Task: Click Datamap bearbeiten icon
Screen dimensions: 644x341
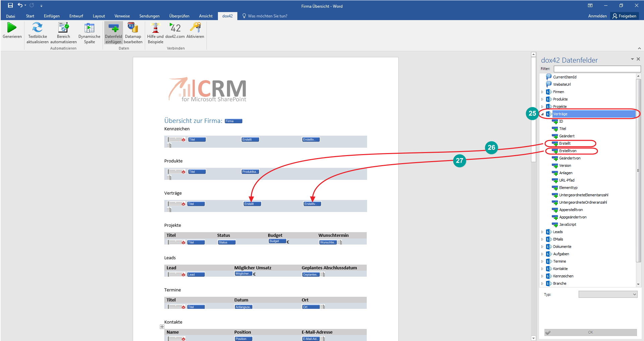Action: (x=133, y=27)
